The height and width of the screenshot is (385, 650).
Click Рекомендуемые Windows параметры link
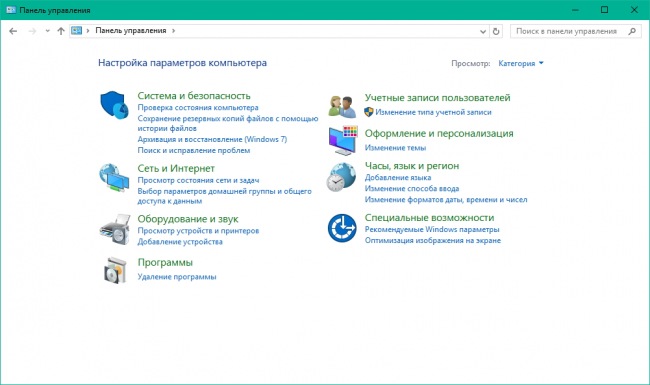click(x=432, y=230)
